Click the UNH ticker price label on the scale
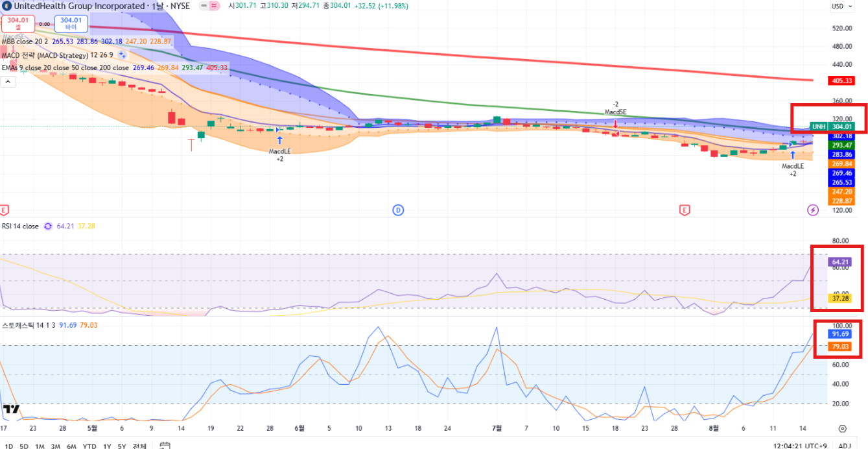This screenshot has width=868, height=449. point(832,127)
